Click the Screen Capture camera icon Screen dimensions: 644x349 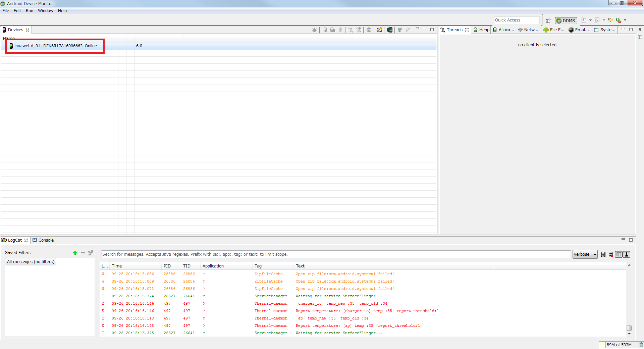(x=379, y=30)
